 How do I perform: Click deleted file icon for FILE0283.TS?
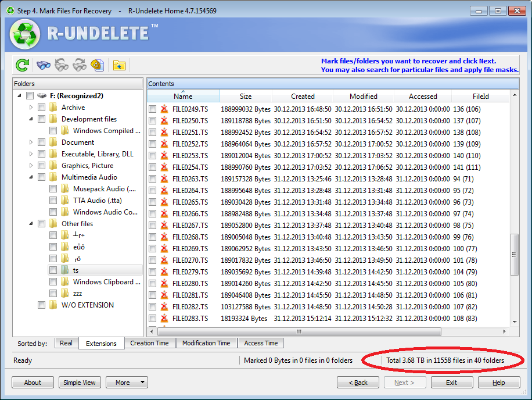point(164,319)
